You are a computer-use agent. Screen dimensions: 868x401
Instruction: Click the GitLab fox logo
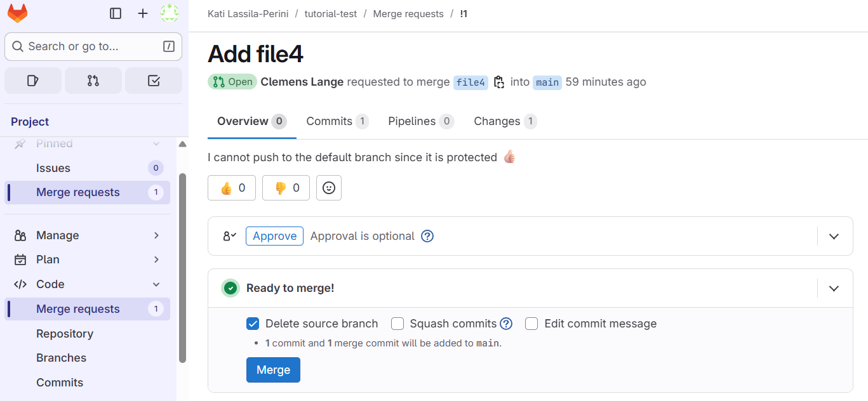[x=17, y=13]
